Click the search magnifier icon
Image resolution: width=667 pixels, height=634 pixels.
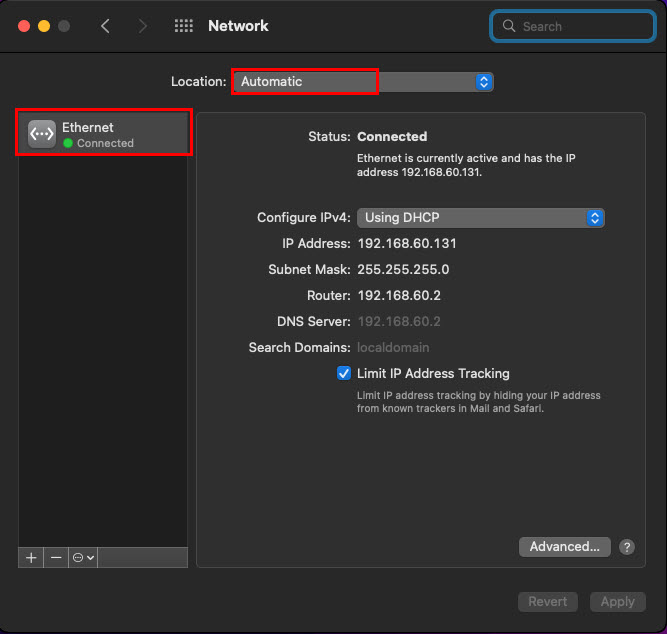tap(509, 26)
